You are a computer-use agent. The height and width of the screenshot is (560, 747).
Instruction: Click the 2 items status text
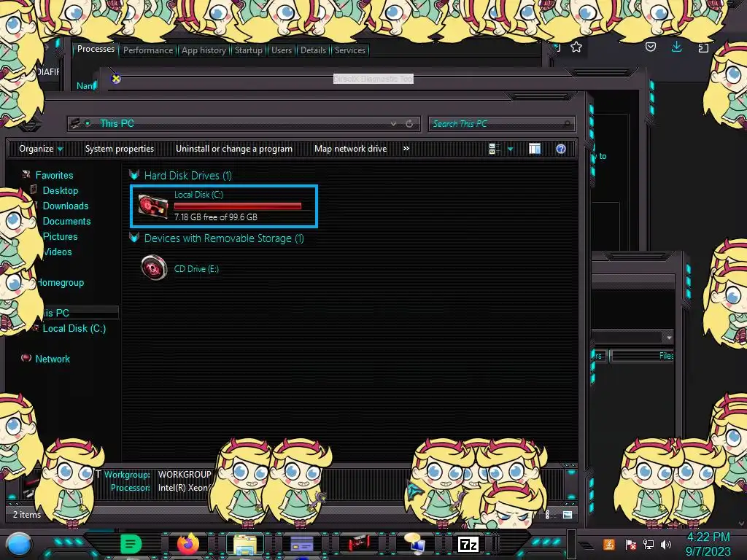point(27,514)
